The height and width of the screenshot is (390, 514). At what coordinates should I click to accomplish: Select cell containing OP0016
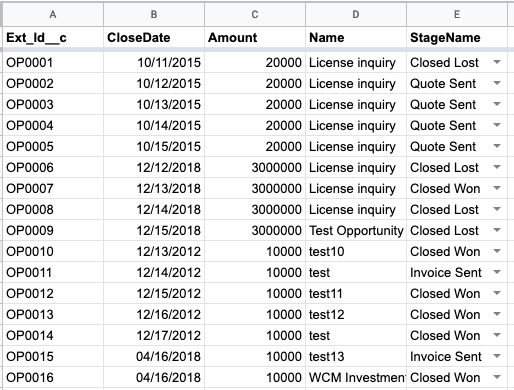click(x=53, y=377)
